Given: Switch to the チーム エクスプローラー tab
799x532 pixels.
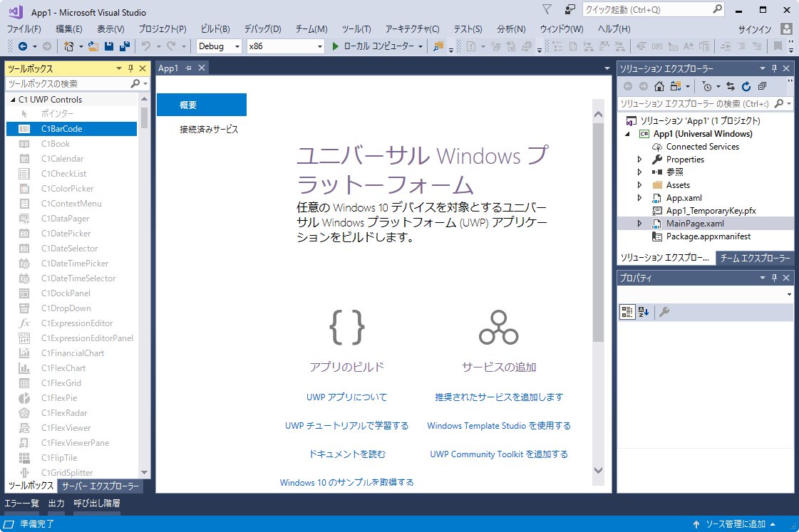Looking at the screenshot, I should click(x=755, y=258).
